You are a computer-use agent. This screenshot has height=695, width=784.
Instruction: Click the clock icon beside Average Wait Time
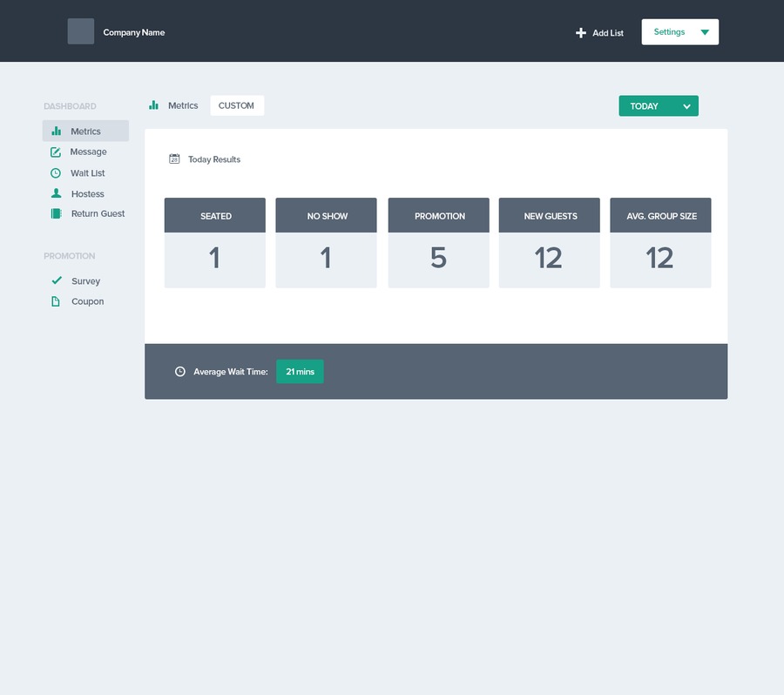tap(180, 372)
